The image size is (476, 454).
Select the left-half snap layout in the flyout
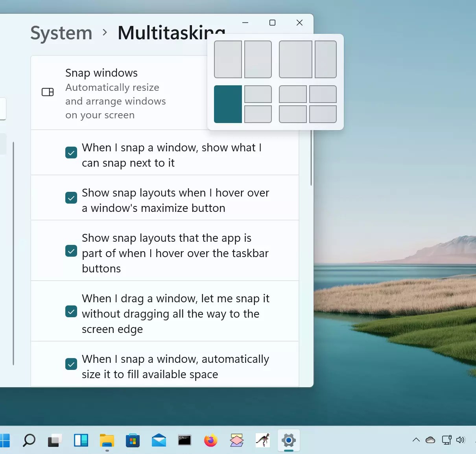point(228,104)
